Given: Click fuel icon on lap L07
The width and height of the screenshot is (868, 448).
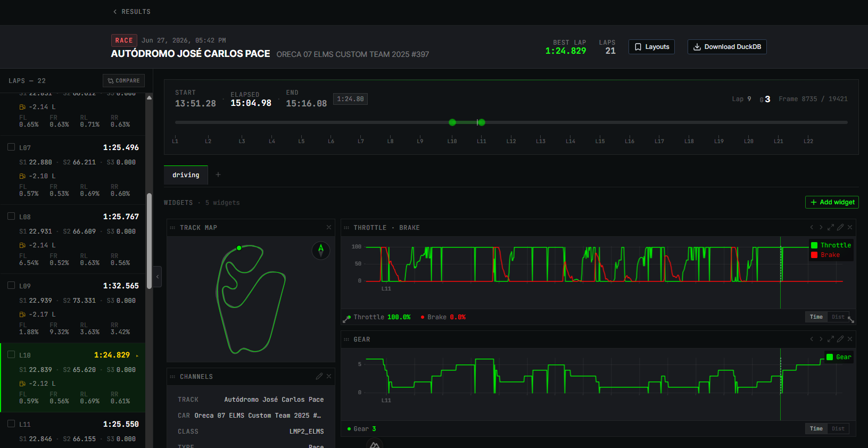Looking at the screenshot, I should (x=22, y=176).
